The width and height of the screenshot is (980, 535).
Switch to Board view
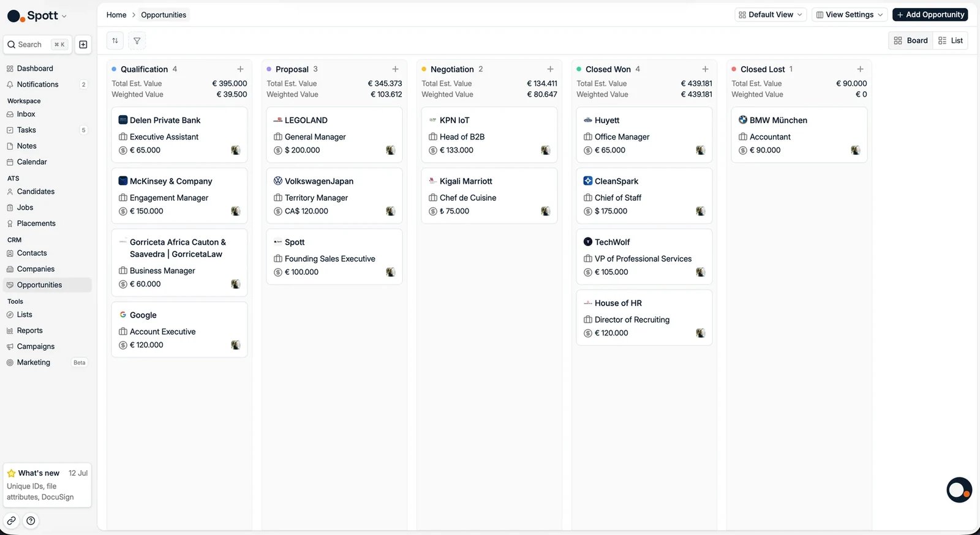[911, 40]
